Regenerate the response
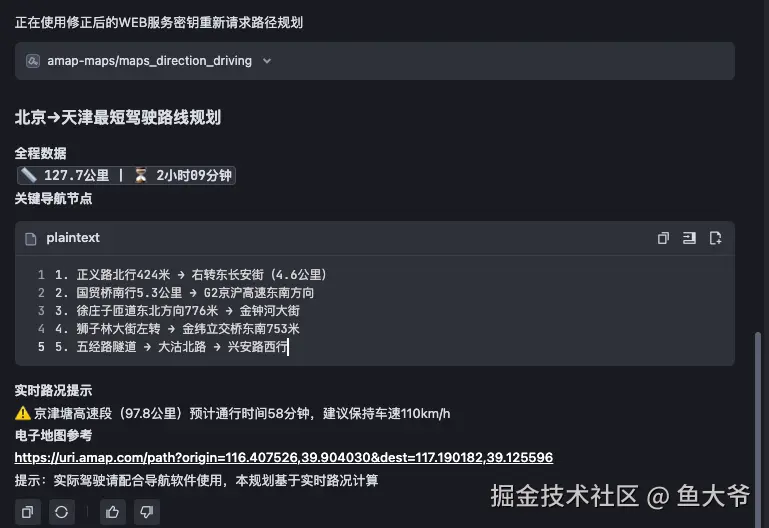 point(61,511)
